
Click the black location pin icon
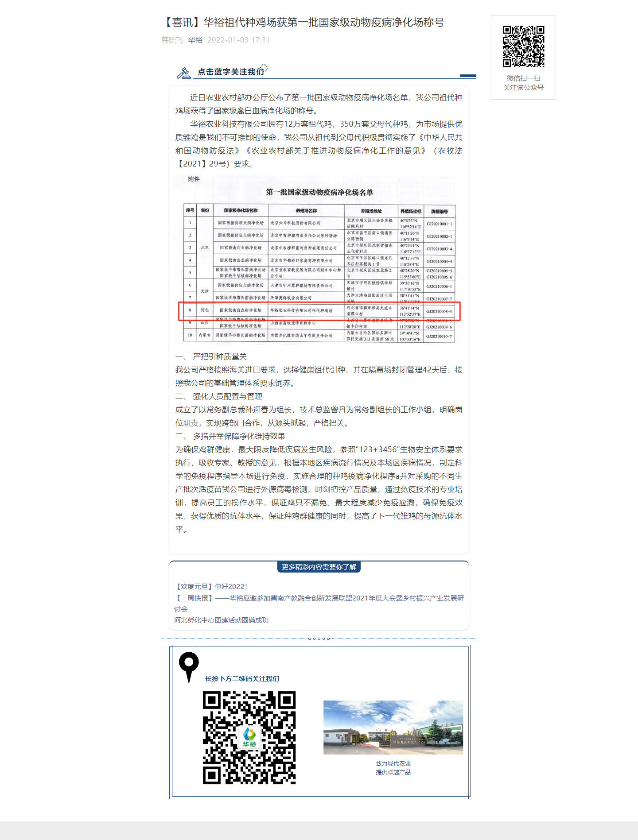point(189,666)
